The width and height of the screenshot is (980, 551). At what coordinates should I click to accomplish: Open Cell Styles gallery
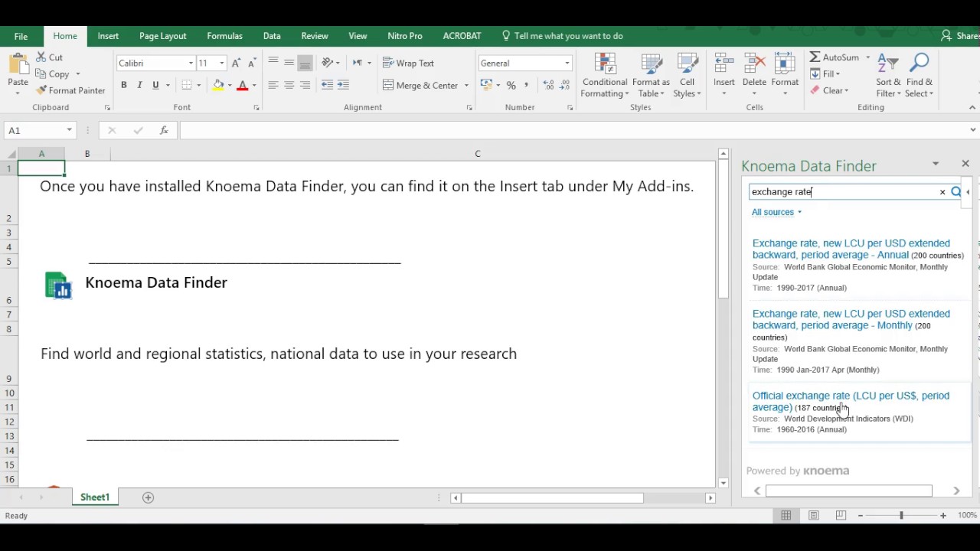687,76
